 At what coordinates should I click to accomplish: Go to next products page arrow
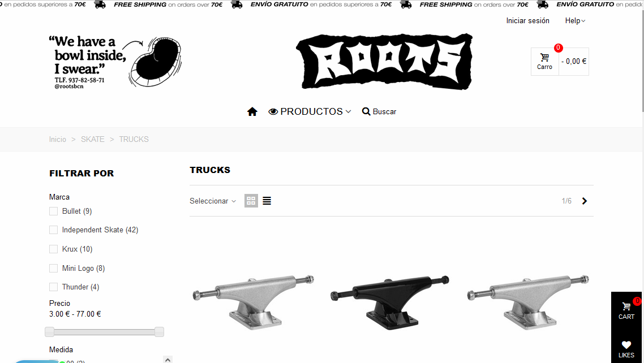pyautogui.click(x=585, y=201)
